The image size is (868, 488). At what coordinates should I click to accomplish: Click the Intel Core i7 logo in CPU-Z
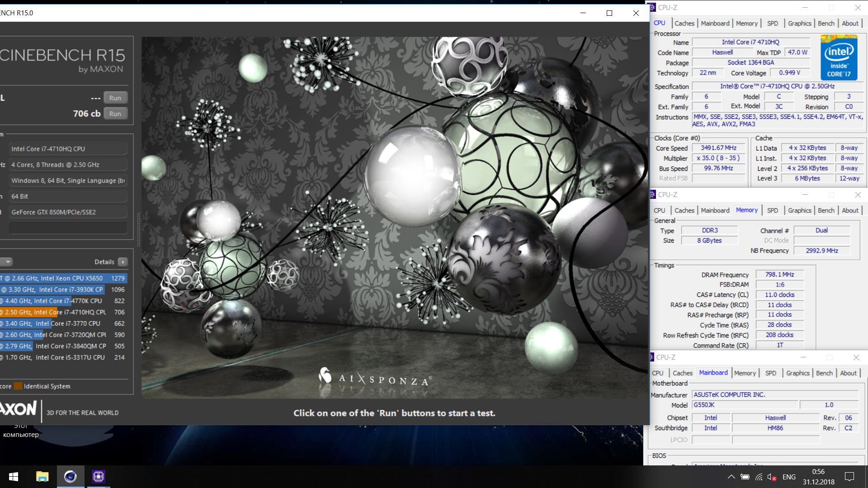(839, 58)
